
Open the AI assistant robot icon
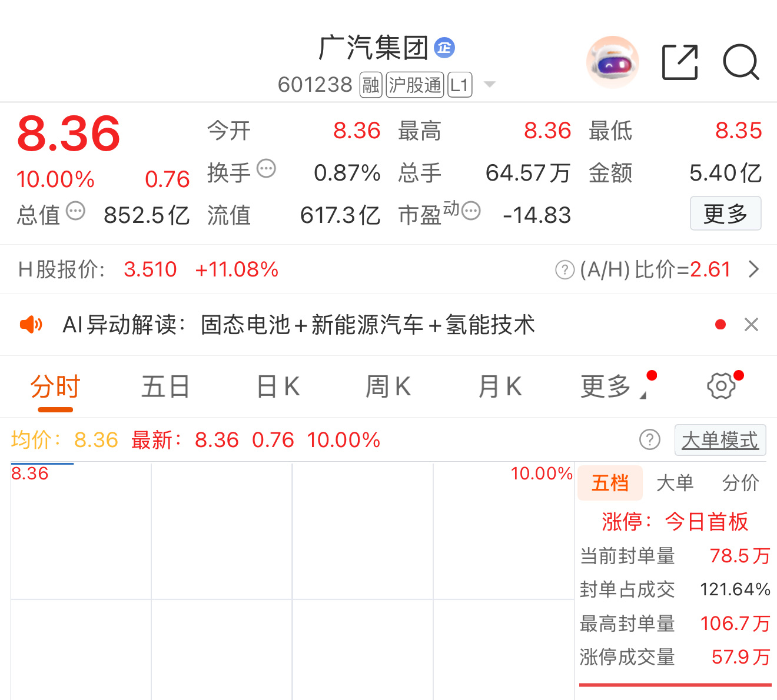[x=612, y=62]
